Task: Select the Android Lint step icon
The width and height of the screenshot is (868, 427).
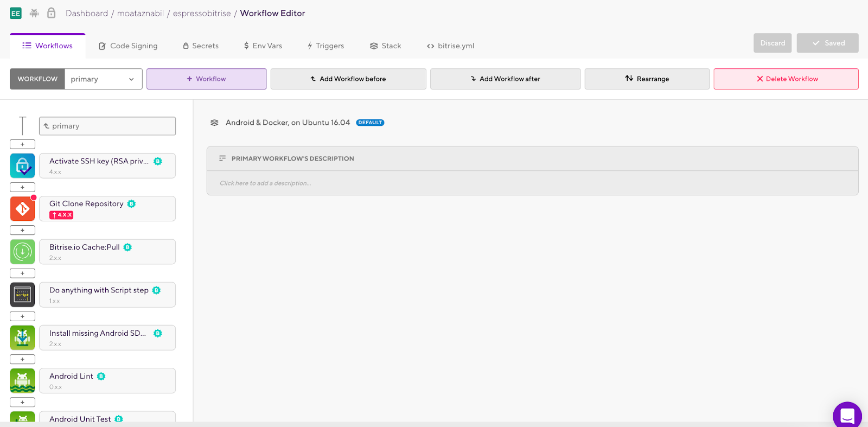Action: coord(22,381)
